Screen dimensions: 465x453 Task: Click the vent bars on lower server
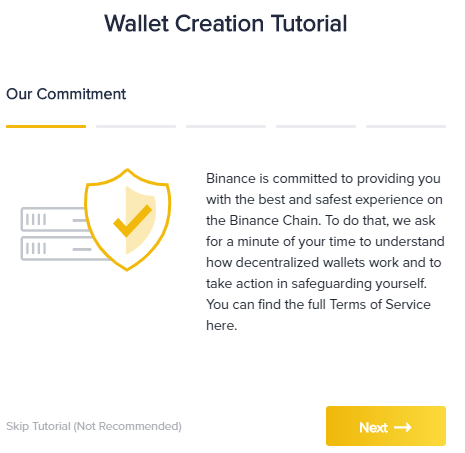coord(36,249)
